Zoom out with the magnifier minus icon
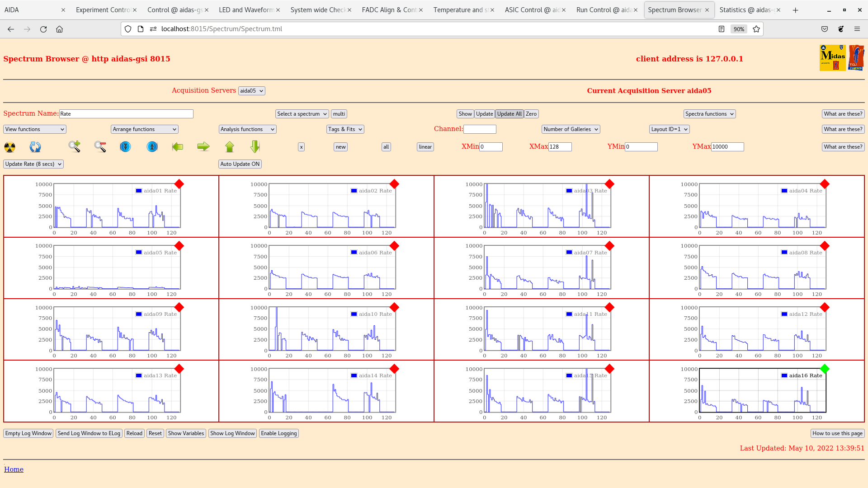Viewport: 868px width, 488px height. click(100, 146)
